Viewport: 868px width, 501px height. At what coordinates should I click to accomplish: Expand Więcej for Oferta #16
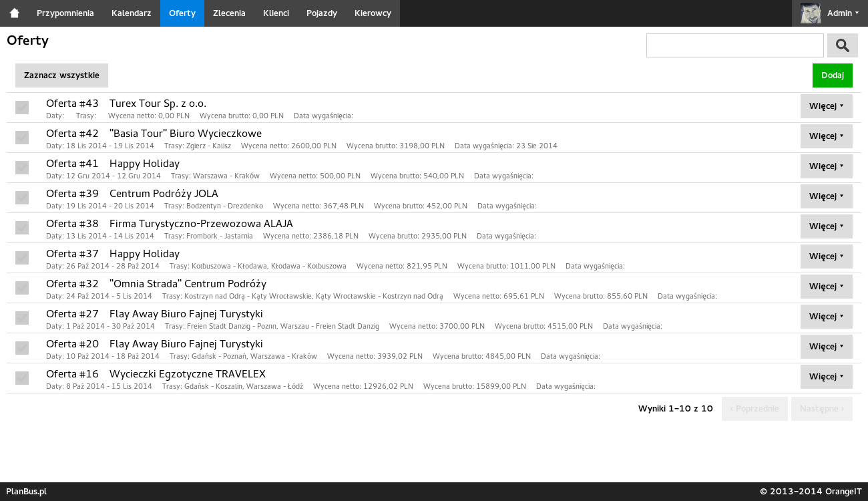click(827, 377)
